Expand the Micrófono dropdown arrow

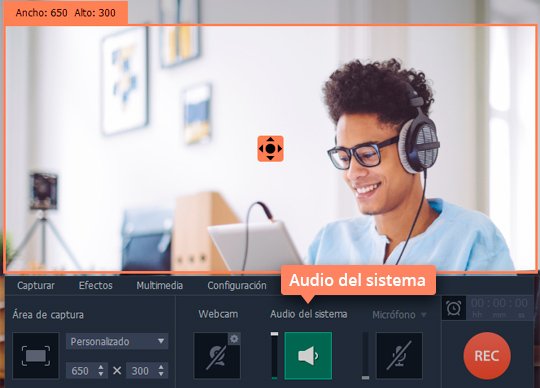tap(424, 315)
